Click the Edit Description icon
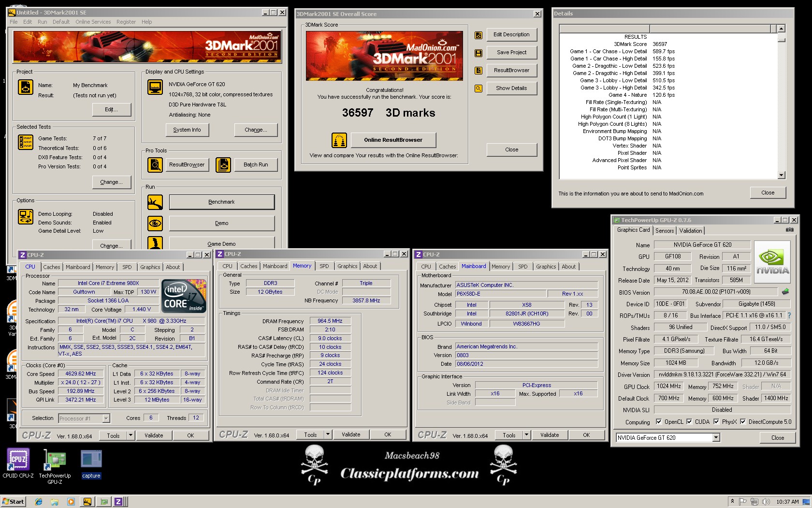 pyautogui.click(x=478, y=35)
